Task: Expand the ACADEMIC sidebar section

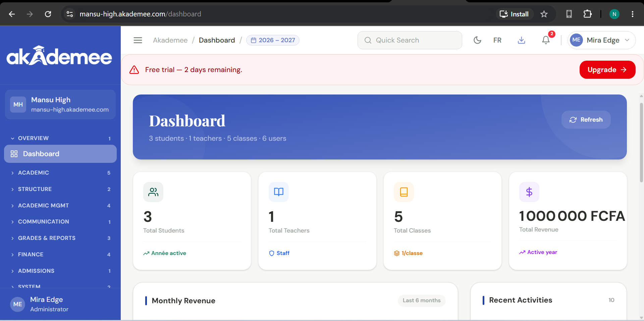Action: 60,173
